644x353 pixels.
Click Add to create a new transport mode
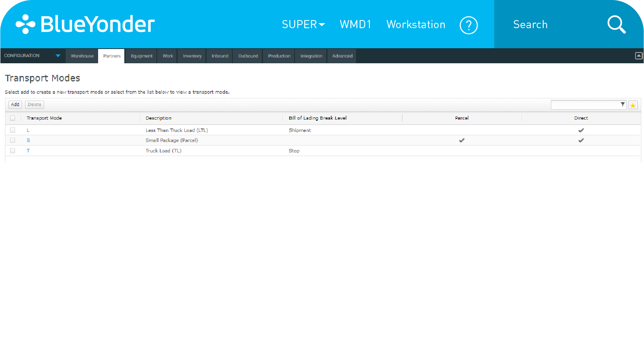(15, 104)
